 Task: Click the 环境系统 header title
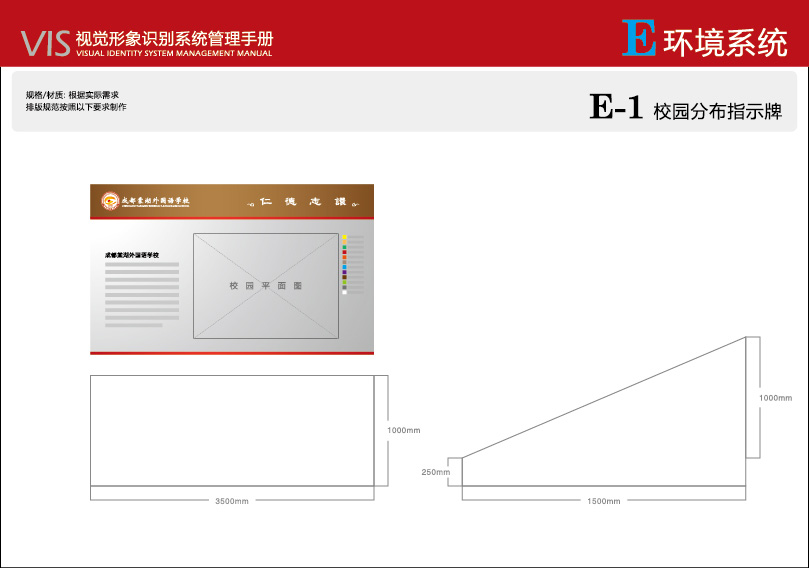click(x=725, y=41)
